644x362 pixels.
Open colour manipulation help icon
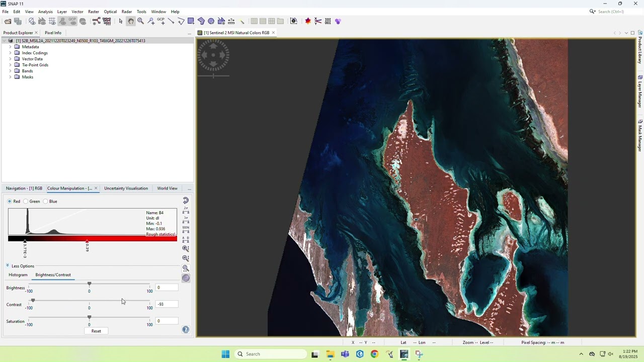click(x=186, y=330)
